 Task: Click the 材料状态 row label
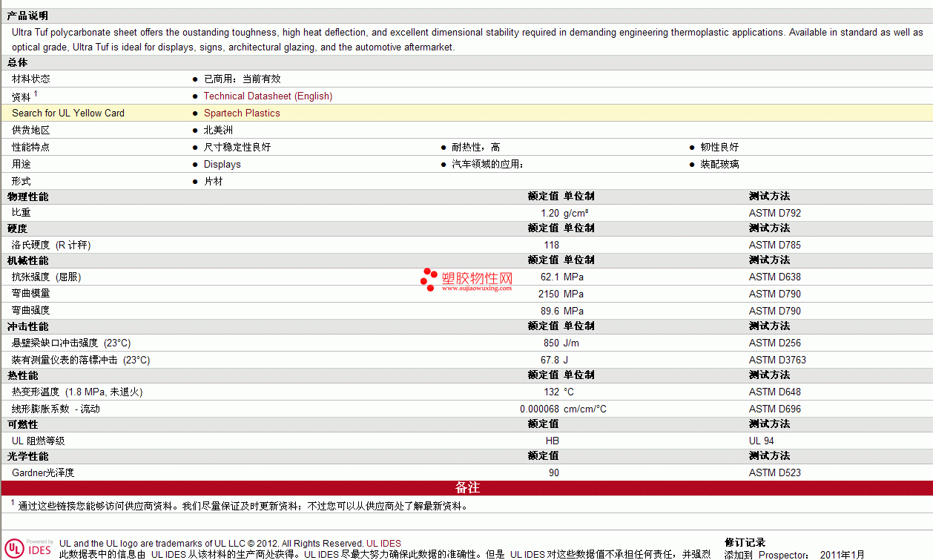[x=31, y=79]
